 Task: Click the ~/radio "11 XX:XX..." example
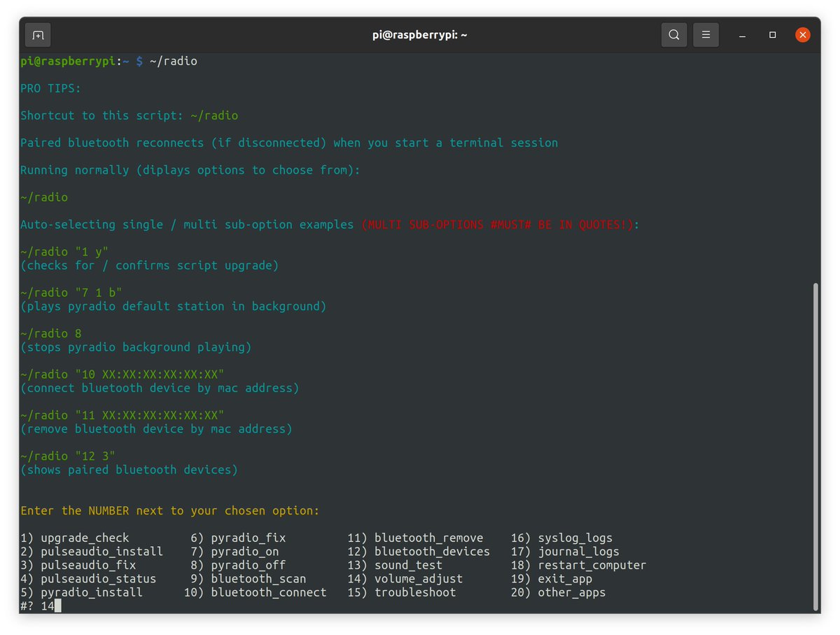click(x=122, y=415)
